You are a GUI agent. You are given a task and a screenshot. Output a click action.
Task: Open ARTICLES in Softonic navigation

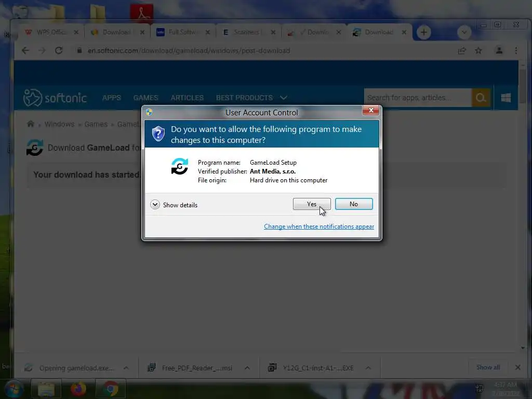pos(187,98)
